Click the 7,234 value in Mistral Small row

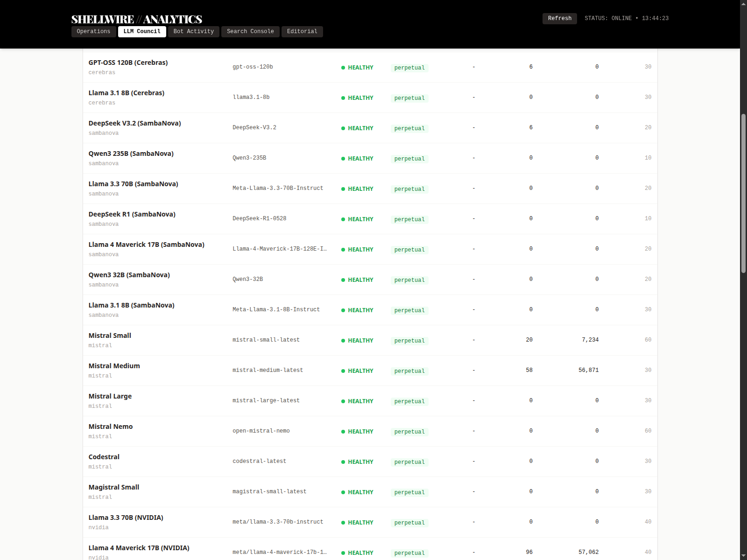pos(590,340)
